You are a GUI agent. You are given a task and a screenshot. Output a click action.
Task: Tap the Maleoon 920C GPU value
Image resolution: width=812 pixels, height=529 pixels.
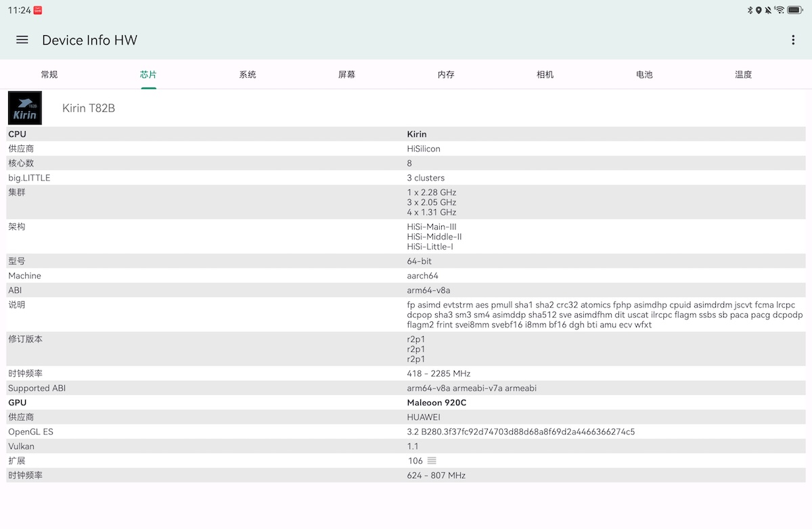(436, 402)
